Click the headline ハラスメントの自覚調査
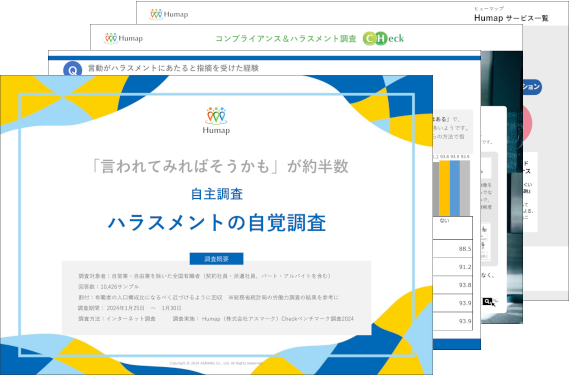Screen dimensions: 570x375 click(217, 223)
